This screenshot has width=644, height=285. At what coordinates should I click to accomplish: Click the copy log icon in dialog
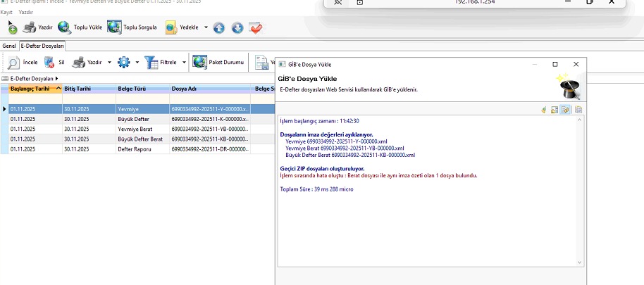(x=578, y=109)
